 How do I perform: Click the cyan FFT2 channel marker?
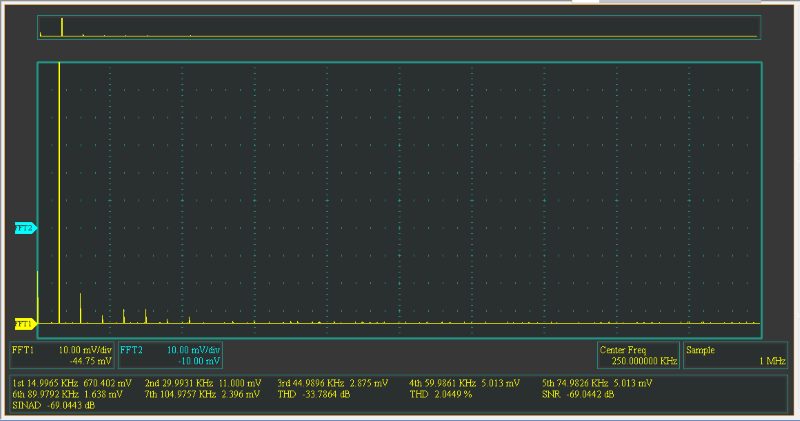(24, 228)
